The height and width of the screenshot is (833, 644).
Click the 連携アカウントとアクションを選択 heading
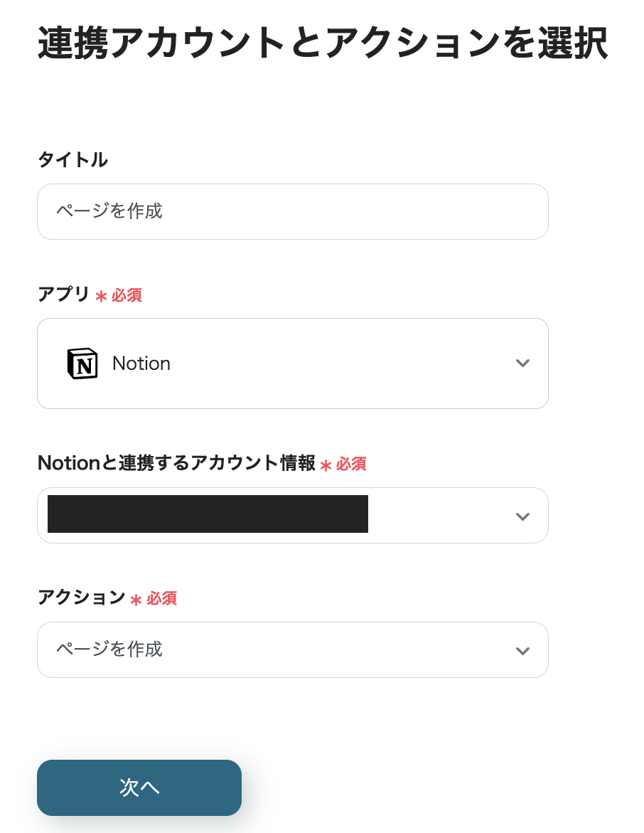click(x=322, y=43)
